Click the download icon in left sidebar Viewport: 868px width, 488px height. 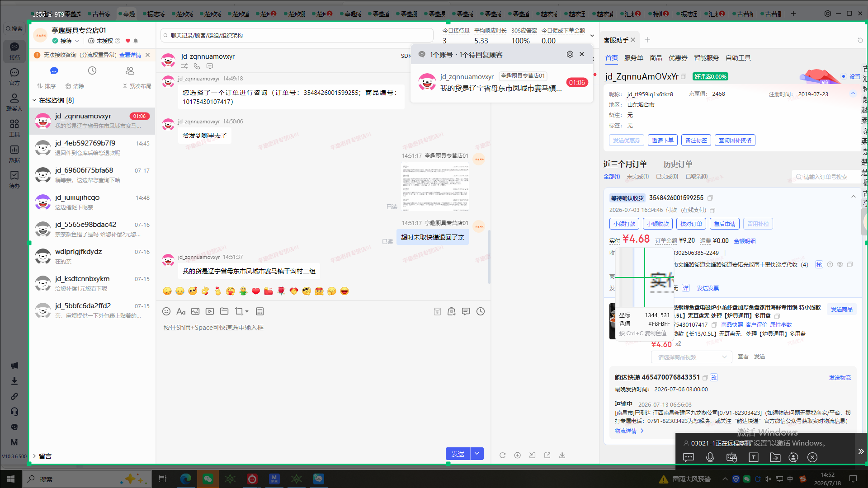click(14, 381)
